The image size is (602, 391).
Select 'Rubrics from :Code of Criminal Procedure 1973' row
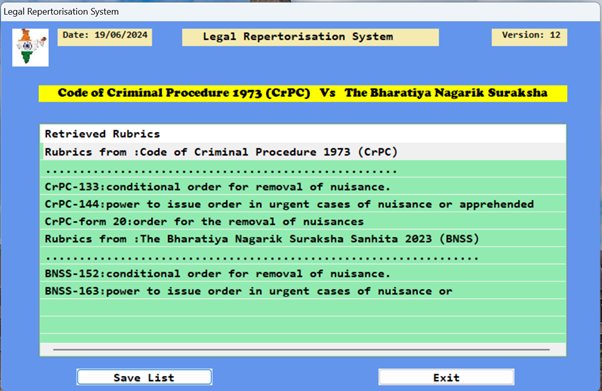click(303, 152)
